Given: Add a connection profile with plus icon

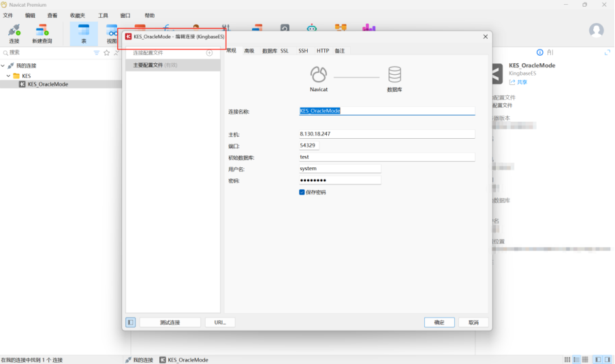Looking at the screenshot, I should pos(209,52).
